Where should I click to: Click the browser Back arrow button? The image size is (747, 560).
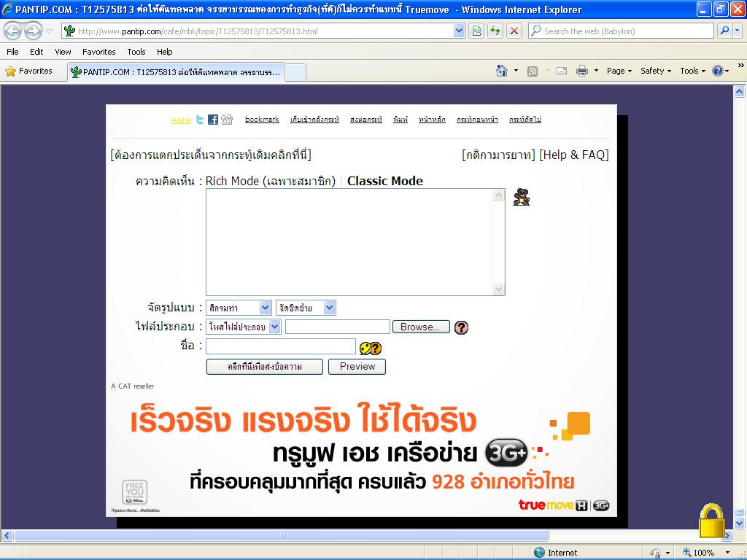[13, 31]
